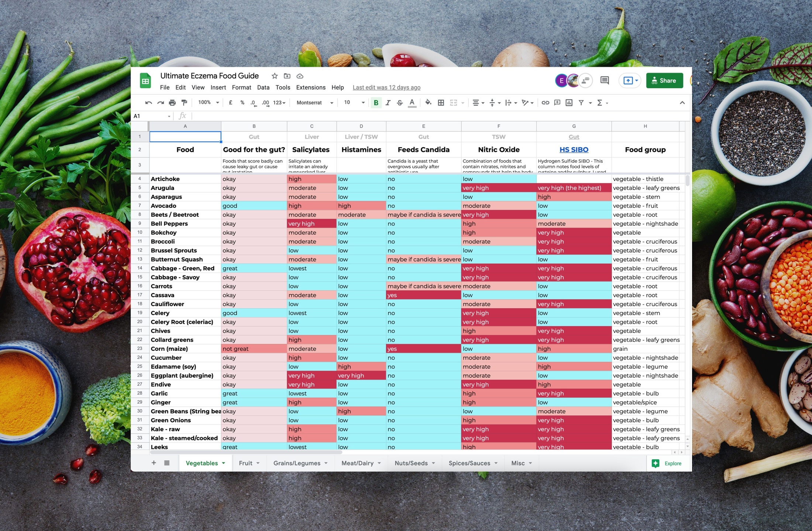Open the Extensions menu
The height and width of the screenshot is (531, 812).
coord(310,87)
